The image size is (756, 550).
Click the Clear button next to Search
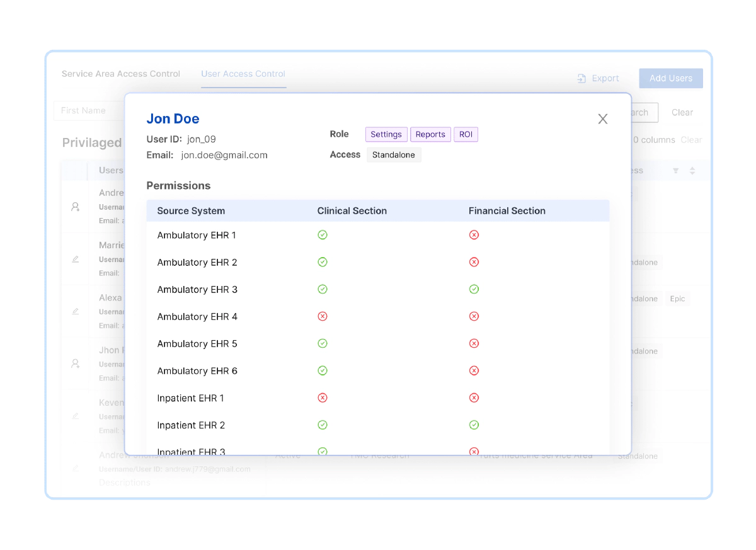tap(682, 112)
